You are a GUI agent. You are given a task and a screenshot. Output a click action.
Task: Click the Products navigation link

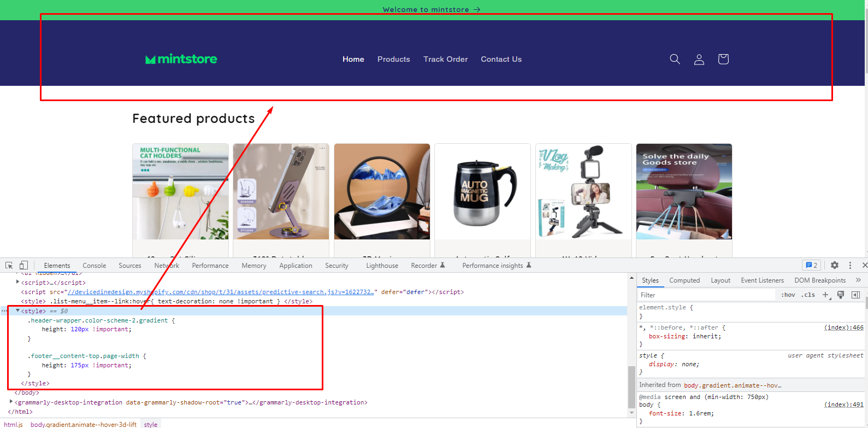click(x=394, y=59)
